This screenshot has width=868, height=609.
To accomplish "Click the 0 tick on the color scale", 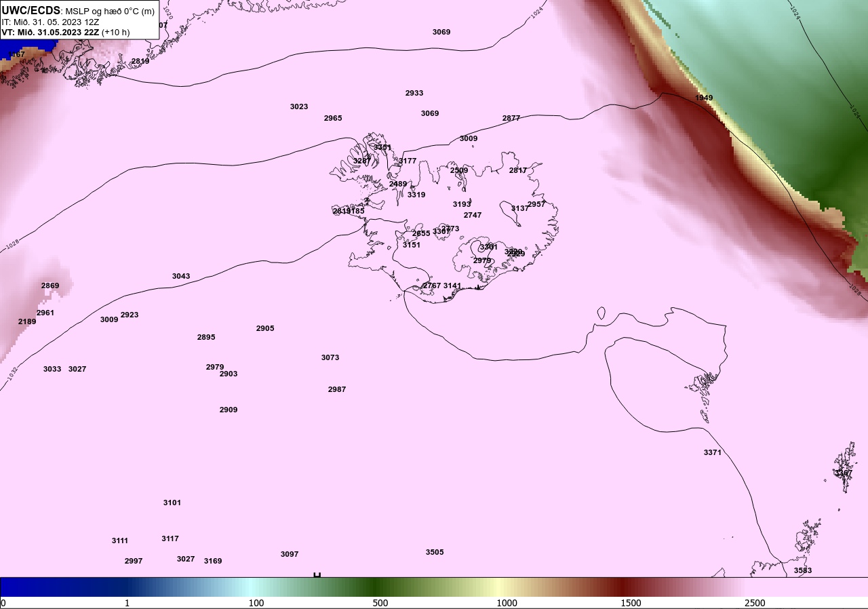I will [3, 603].
